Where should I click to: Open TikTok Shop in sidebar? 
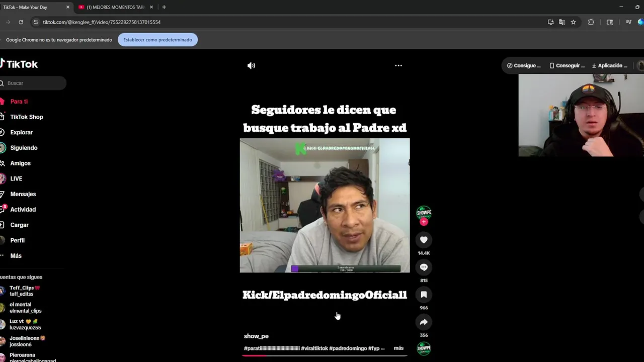pos(27,117)
